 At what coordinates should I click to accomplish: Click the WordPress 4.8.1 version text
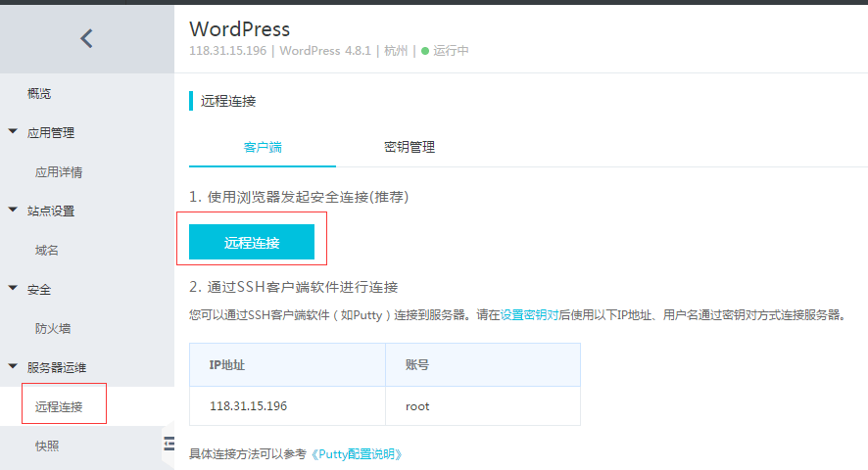point(325,51)
